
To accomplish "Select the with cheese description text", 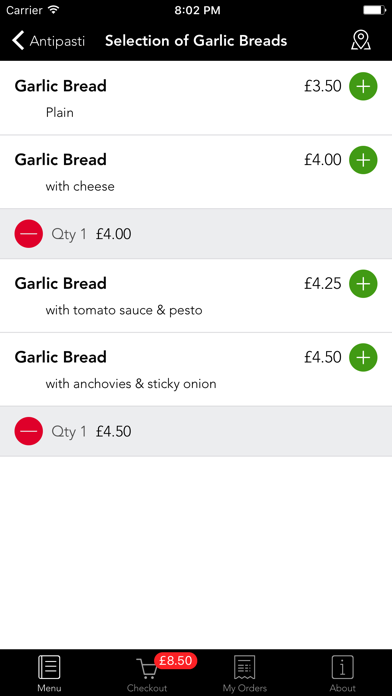I will pyautogui.click(x=80, y=186).
